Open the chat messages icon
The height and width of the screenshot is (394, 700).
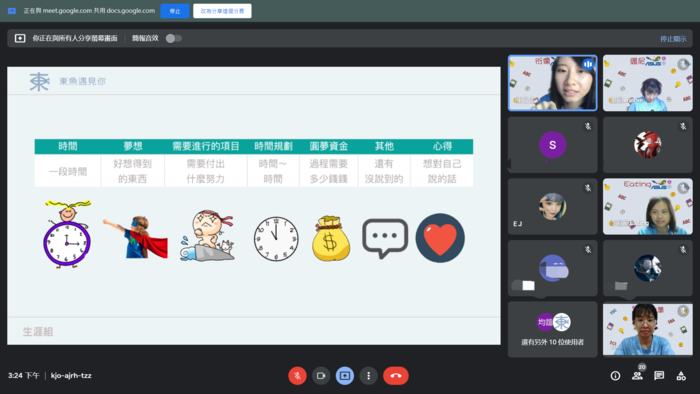(x=659, y=376)
